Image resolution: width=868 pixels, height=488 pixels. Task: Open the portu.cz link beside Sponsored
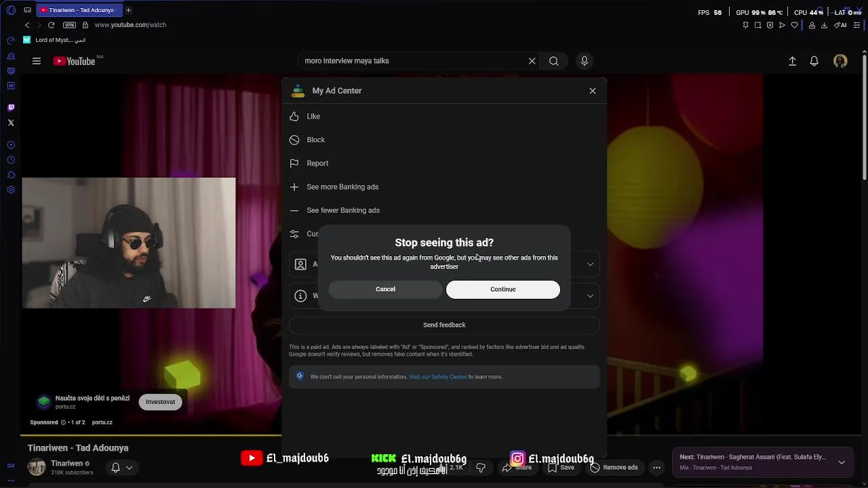point(102,422)
